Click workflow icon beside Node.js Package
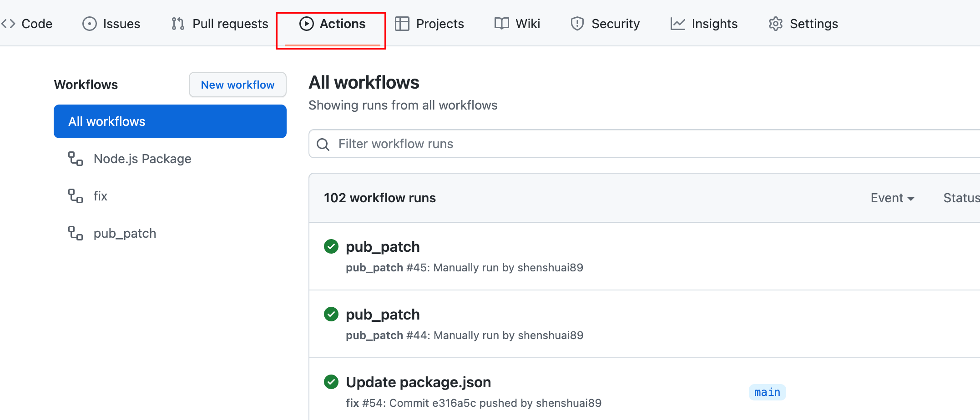The image size is (980, 420). click(x=76, y=159)
